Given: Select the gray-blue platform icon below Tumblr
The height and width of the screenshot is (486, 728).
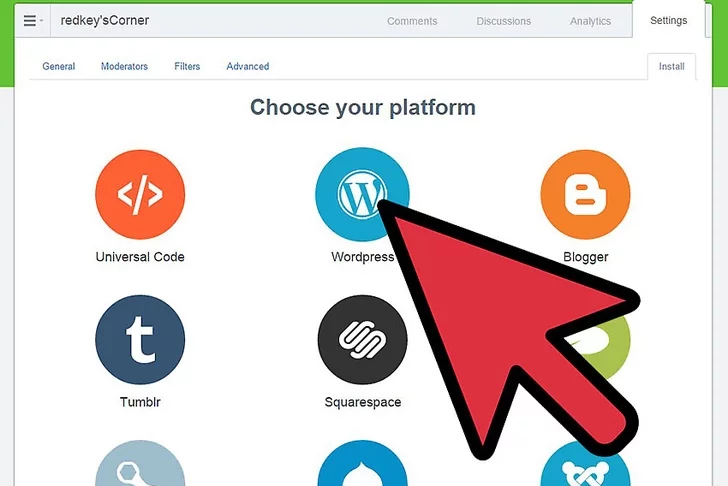Looking at the screenshot, I should pyautogui.click(x=140, y=463).
